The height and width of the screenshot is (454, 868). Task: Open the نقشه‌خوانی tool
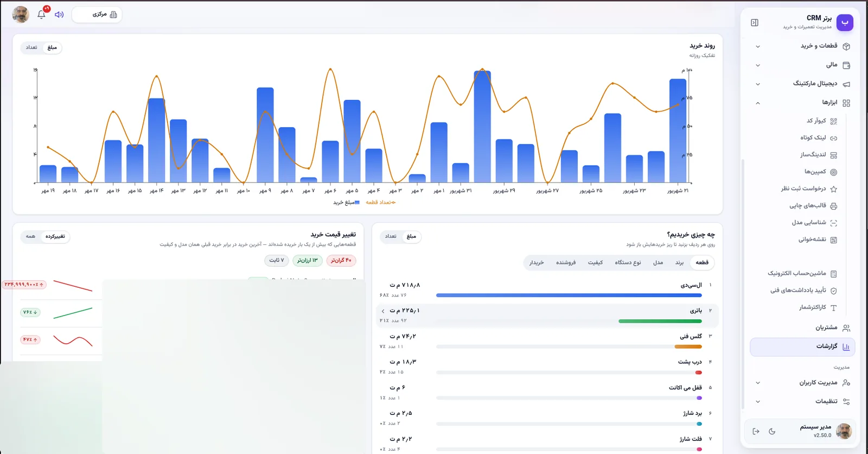point(817,239)
